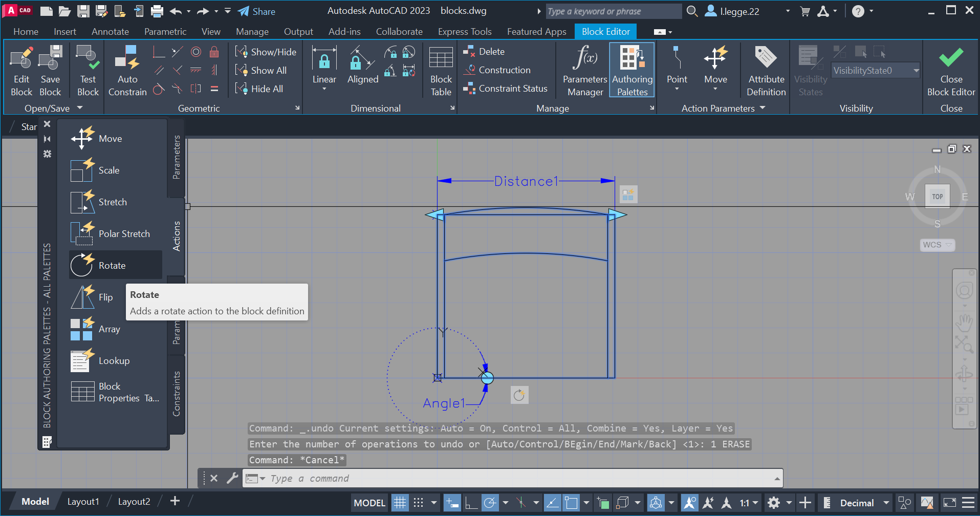Click Constraint Status button
The image size is (980, 516).
tap(505, 88)
